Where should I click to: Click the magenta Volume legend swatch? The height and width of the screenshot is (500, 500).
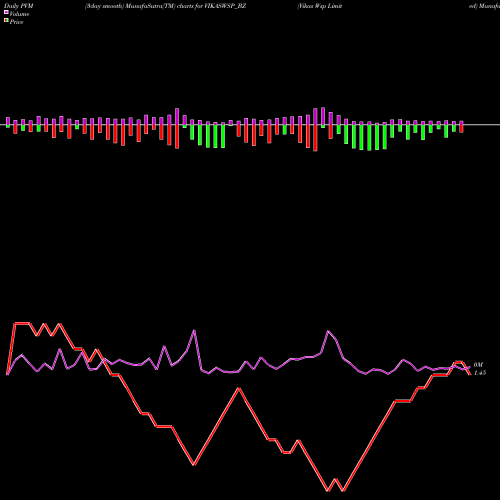click(6, 13)
